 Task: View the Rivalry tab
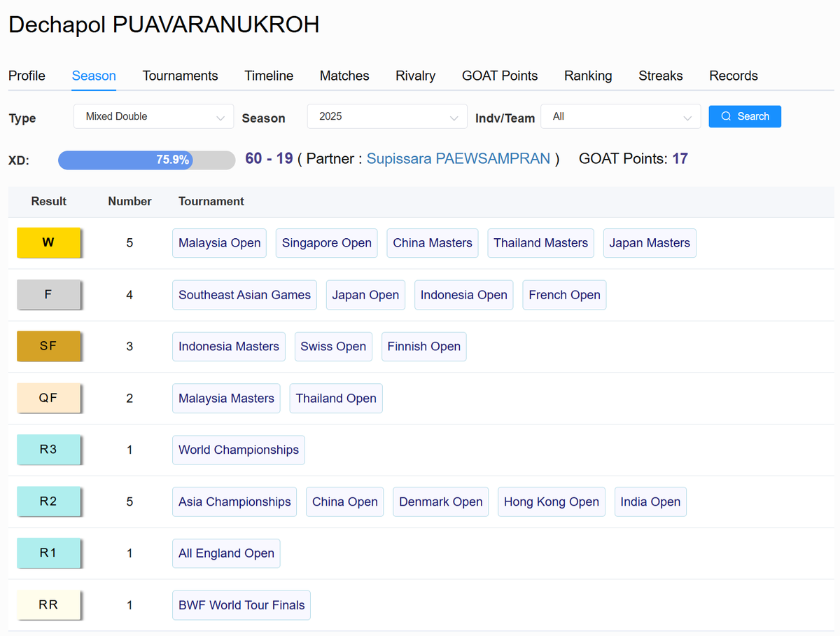coord(415,76)
